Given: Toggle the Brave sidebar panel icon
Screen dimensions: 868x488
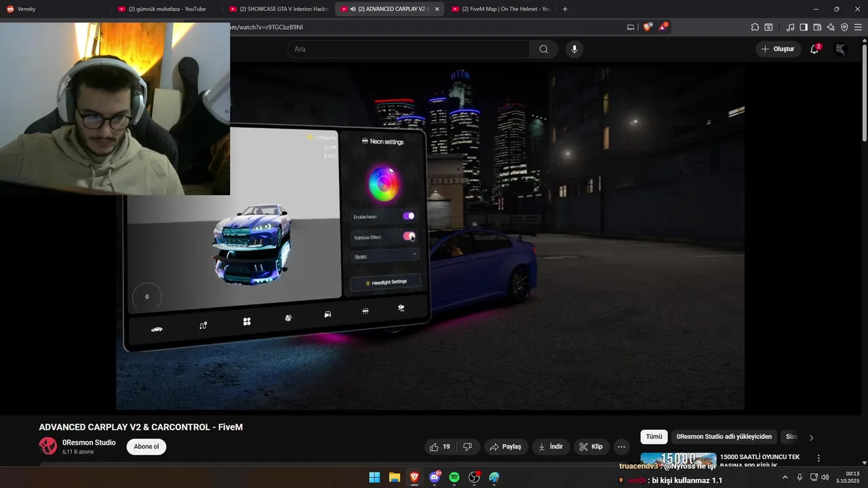Looking at the screenshot, I should [x=804, y=27].
